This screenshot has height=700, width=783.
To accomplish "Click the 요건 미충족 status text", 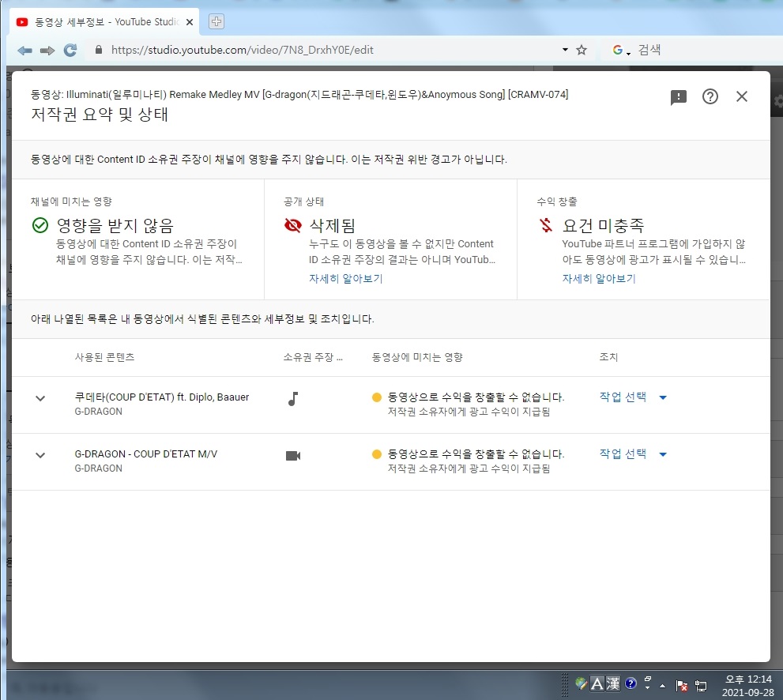I will point(603,226).
